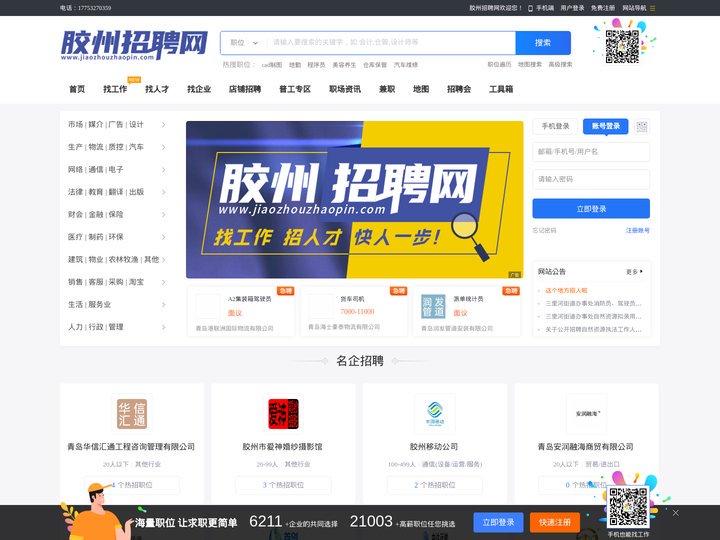
Task: Switch to the 账号登录 tab
Action: (x=606, y=126)
